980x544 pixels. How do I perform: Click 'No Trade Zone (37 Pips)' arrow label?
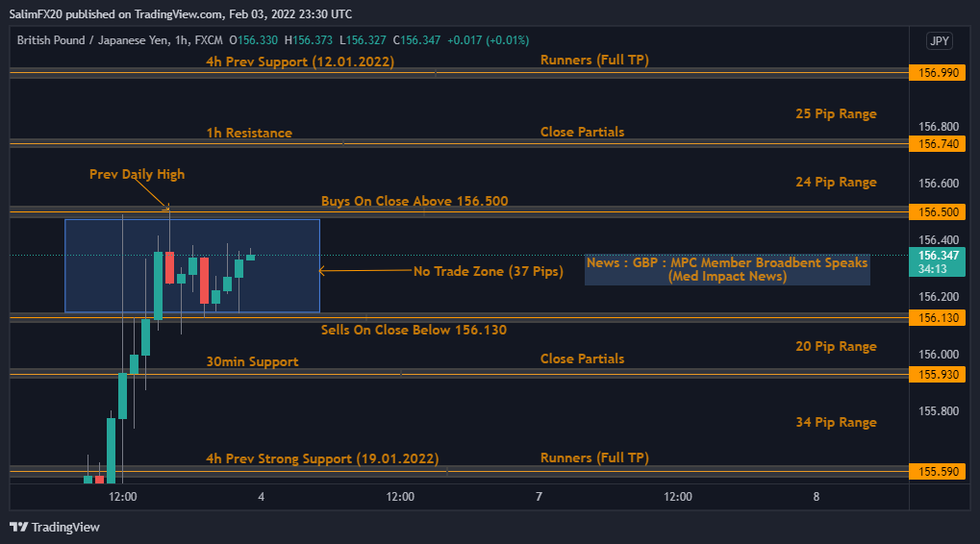[488, 272]
